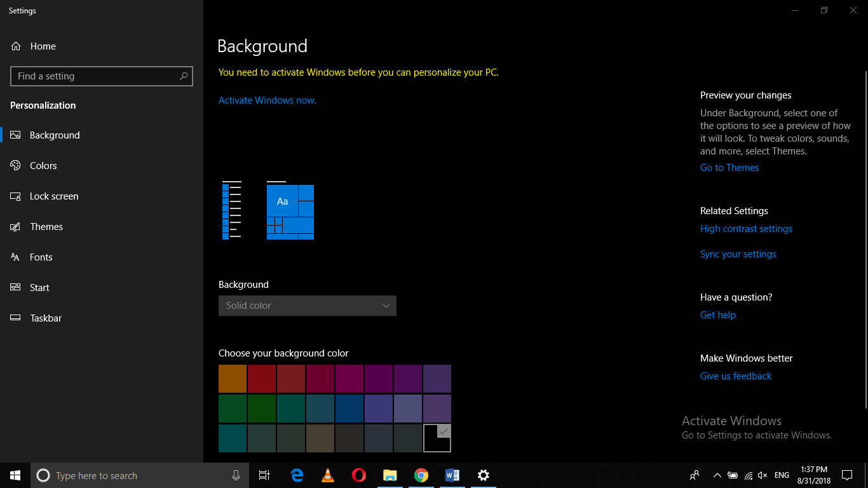
Task: Open Microsoft Word from taskbar
Action: (x=452, y=475)
